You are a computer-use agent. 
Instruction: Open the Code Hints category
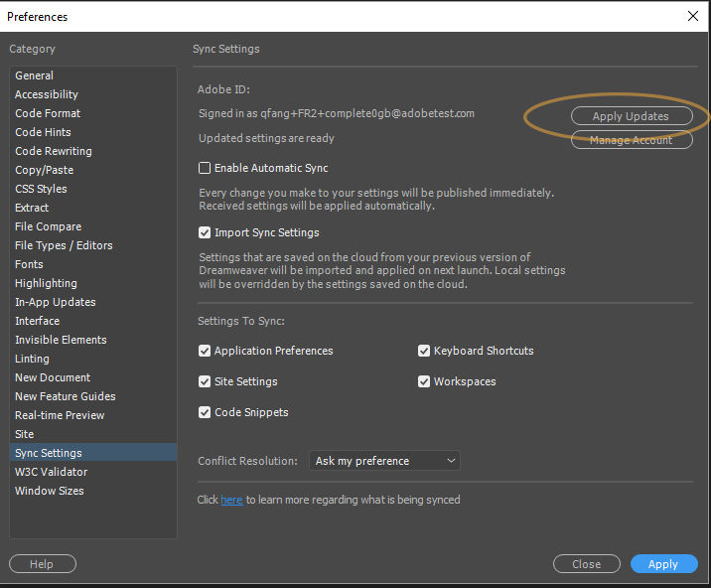[43, 132]
